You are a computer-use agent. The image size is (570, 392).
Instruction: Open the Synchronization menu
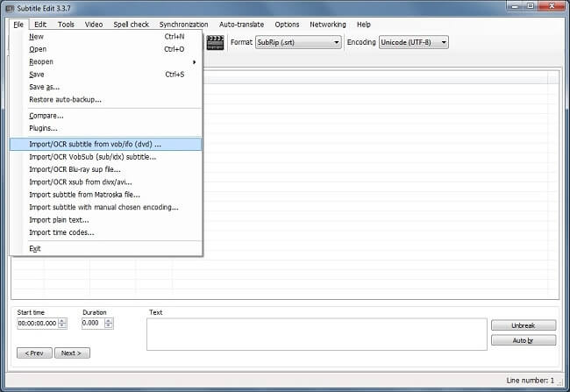point(183,25)
